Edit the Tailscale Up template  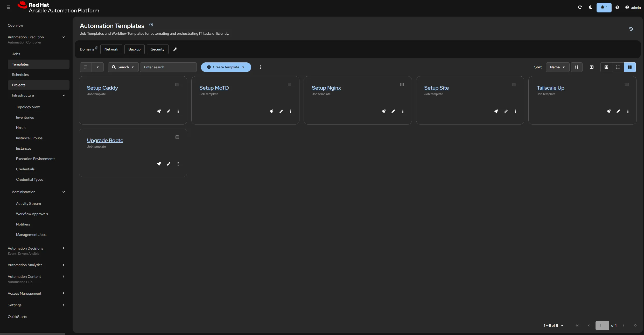click(618, 111)
